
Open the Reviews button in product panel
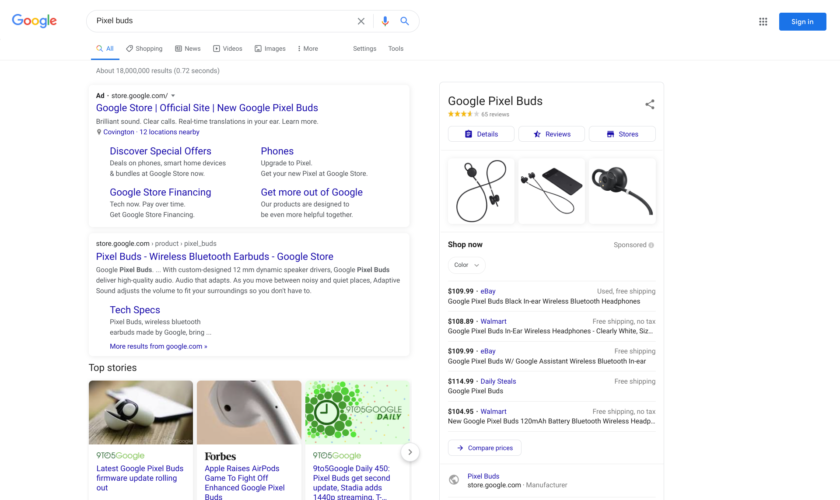[x=551, y=134]
